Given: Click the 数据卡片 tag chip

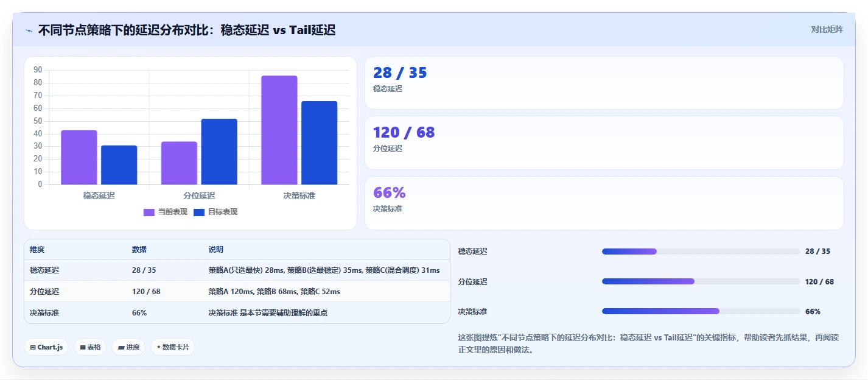Looking at the screenshot, I should click(173, 347).
